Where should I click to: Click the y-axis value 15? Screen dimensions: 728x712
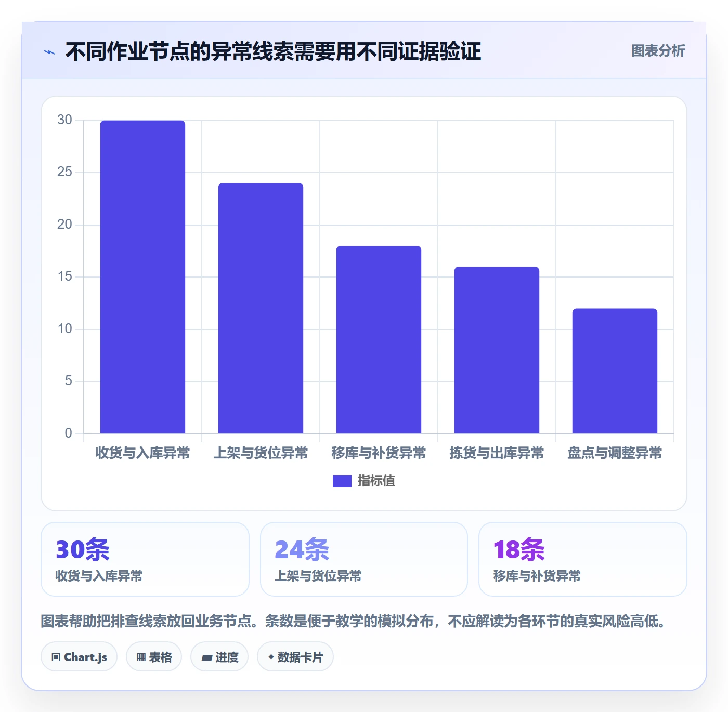tap(64, 276)
